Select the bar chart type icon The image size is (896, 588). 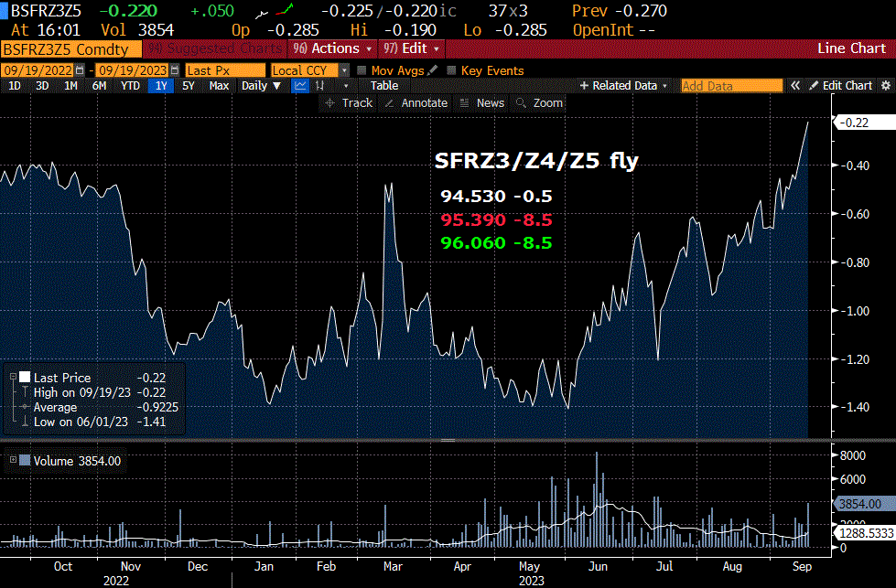(x=319, y=86)
